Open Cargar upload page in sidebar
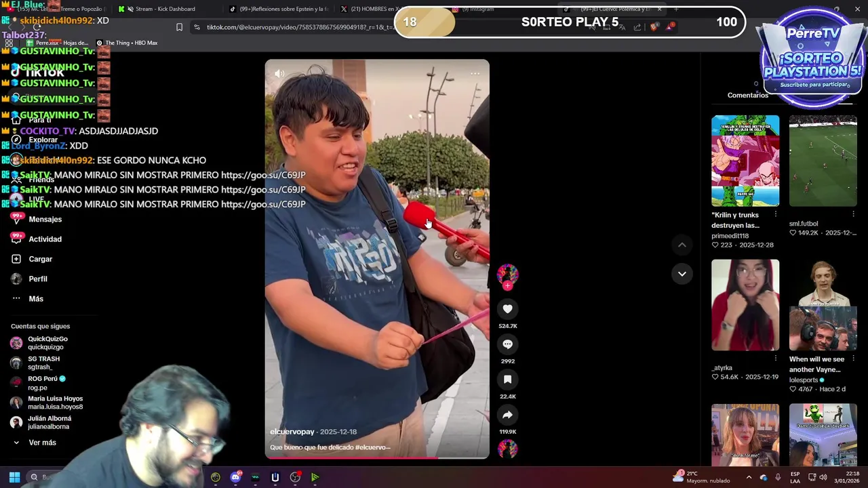This screenshot has height=488, width=868. (40, 259)
